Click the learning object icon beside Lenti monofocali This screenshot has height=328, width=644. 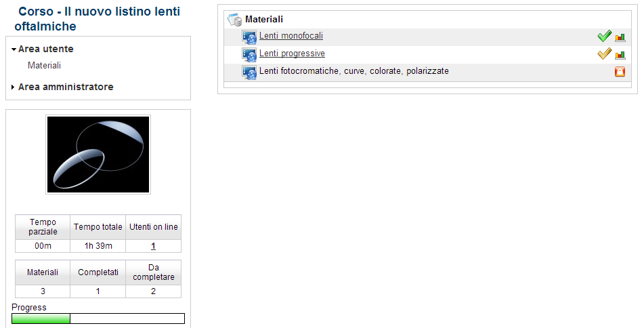pyautogui.click(x=249, y=37)
